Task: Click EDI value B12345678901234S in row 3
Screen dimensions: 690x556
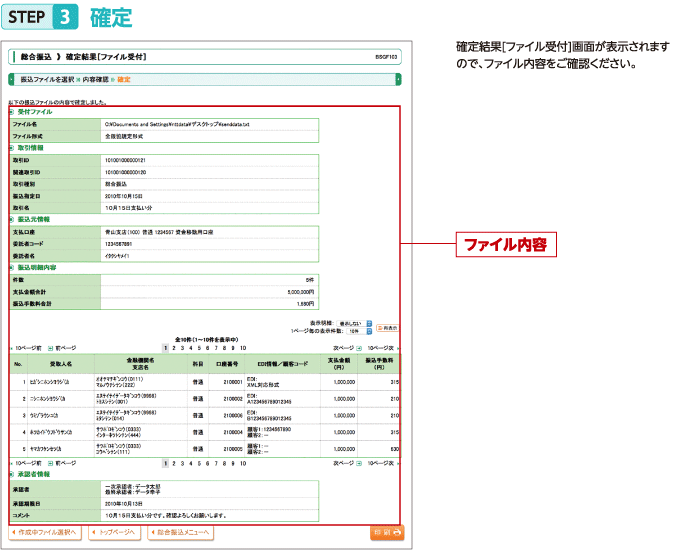Action: point(269,419)
